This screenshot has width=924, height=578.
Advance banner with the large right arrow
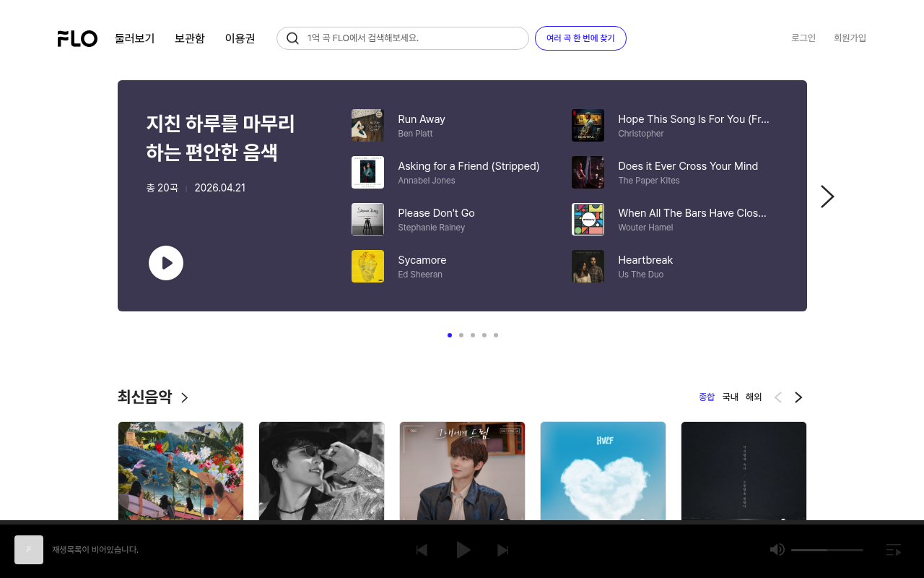tap(827, 197)
